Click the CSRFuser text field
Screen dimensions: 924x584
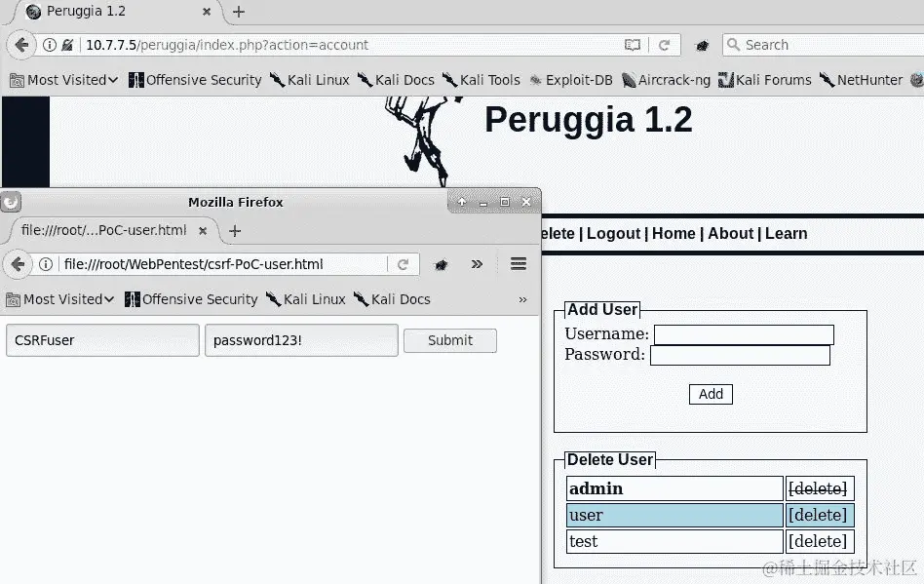click(102, 340)
